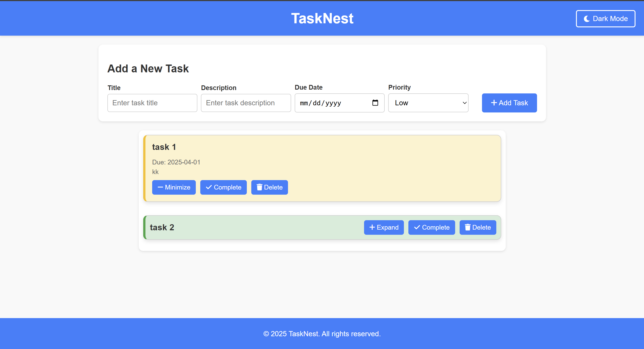Viewport: 644px width, 349px height.
Task: Mark task 2 as Complete
Action: [431, 227]
